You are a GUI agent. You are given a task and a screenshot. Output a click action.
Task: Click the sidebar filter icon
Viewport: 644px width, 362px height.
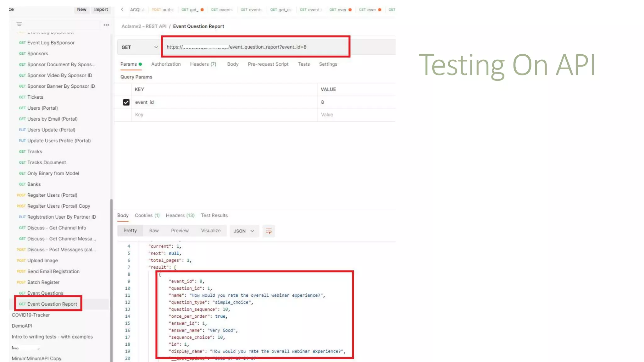coord(19,25)
